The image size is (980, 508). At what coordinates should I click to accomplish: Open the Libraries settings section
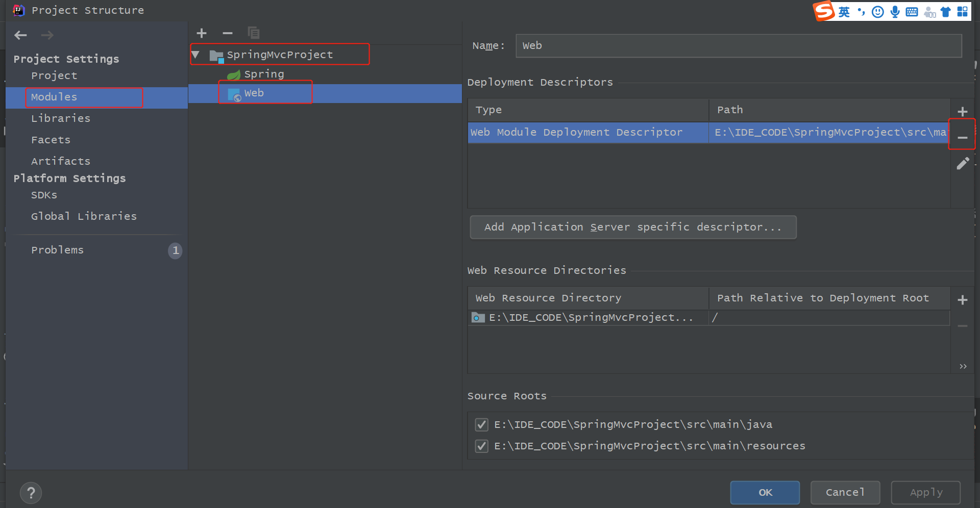61,118
